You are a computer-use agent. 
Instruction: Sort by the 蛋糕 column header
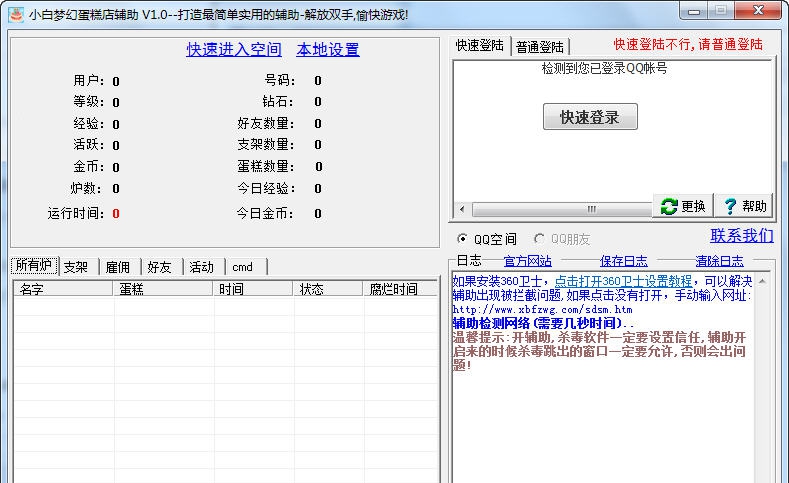coord(163,289)
